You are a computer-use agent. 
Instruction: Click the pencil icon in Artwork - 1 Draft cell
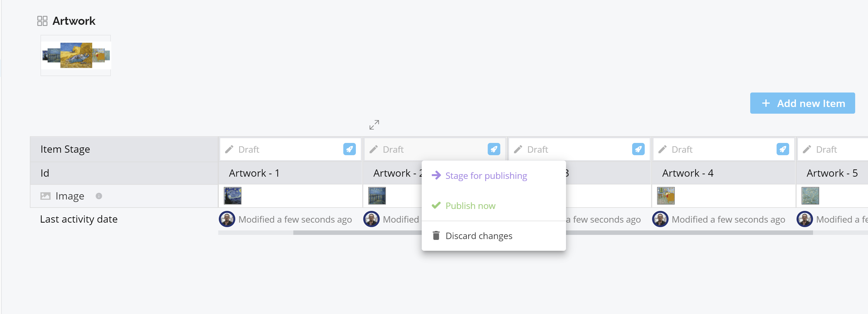tap(229, 149)
